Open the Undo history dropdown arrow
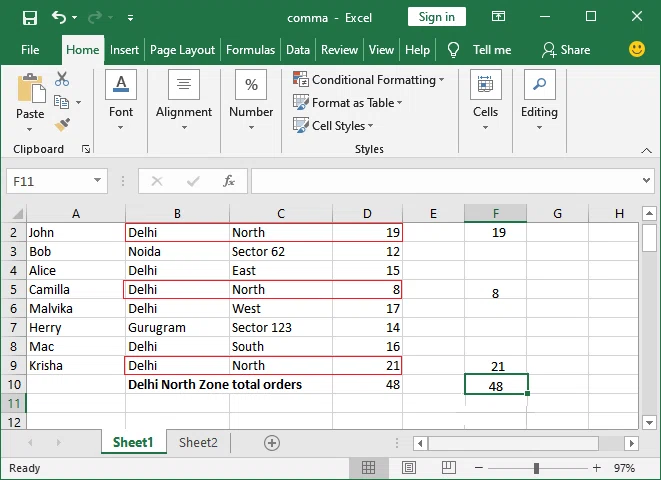This screenshot has width=661, height=480. 75,18
